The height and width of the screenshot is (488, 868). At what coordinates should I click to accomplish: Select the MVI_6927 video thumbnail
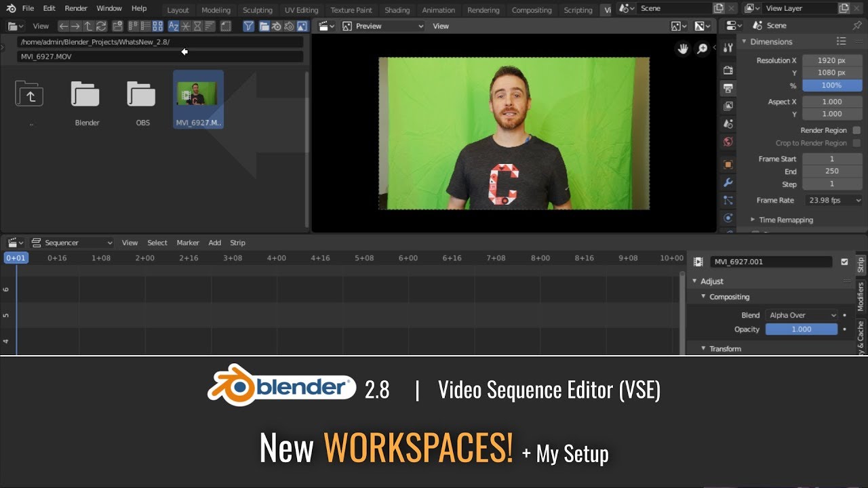click(x=197, y=99)
